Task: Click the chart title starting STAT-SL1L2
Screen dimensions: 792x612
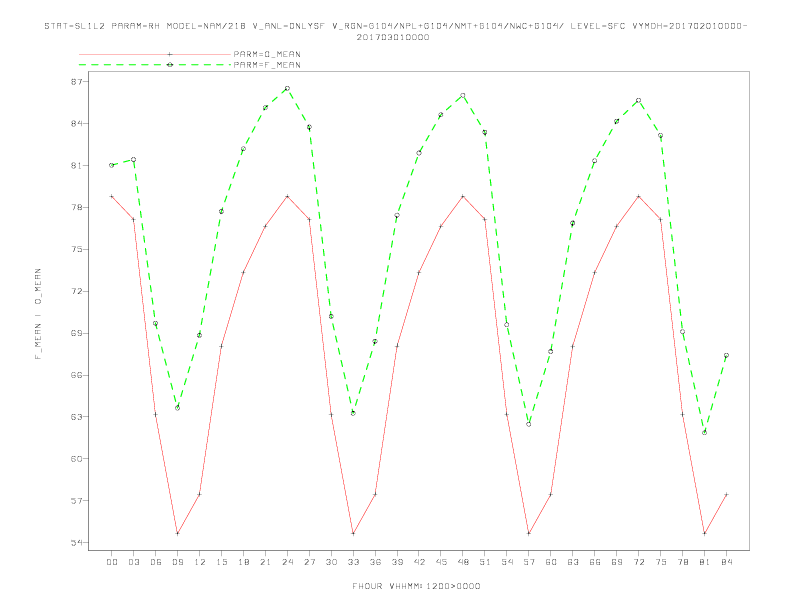Action: click(x=395, y=31)
